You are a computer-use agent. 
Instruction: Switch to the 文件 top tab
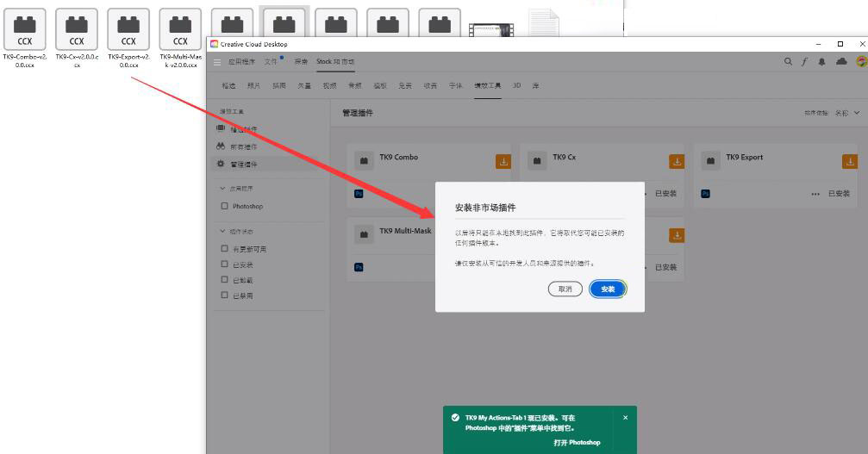pyautogui.click(x=271, y=62)
